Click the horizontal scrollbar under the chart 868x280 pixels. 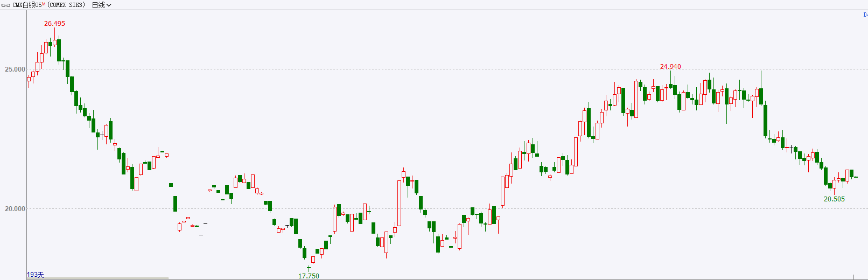tap(98, 278)
